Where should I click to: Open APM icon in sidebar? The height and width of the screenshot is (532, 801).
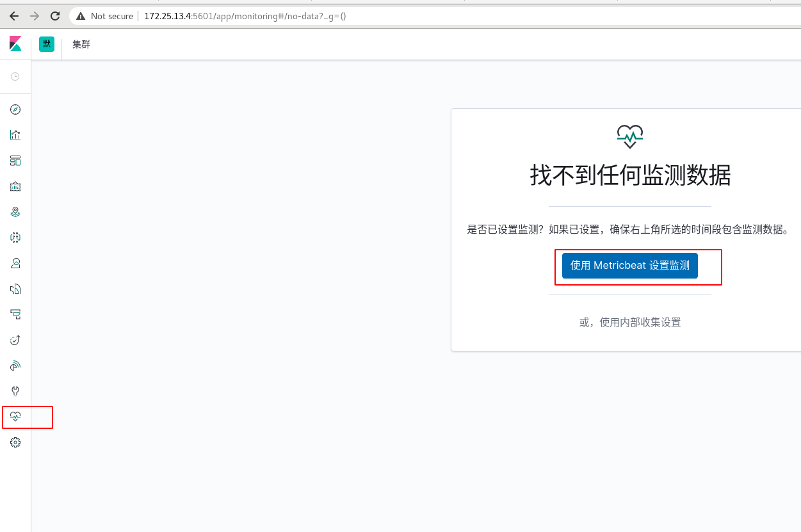15,314
